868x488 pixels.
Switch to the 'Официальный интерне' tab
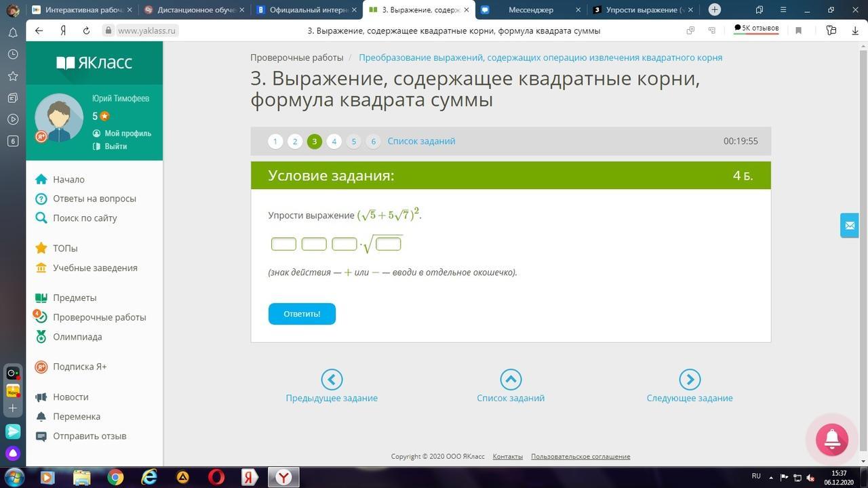(x=307, y=10)
